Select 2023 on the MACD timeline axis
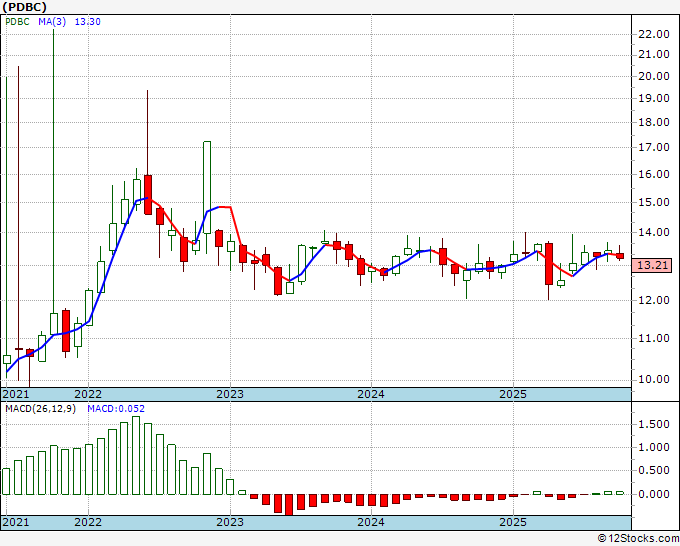 (230, 522)
